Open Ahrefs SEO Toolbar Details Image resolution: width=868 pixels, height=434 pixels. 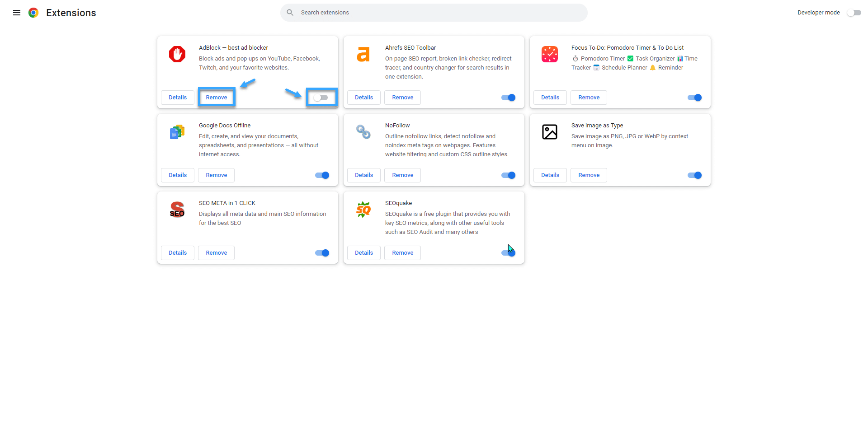tap(364, 98)
